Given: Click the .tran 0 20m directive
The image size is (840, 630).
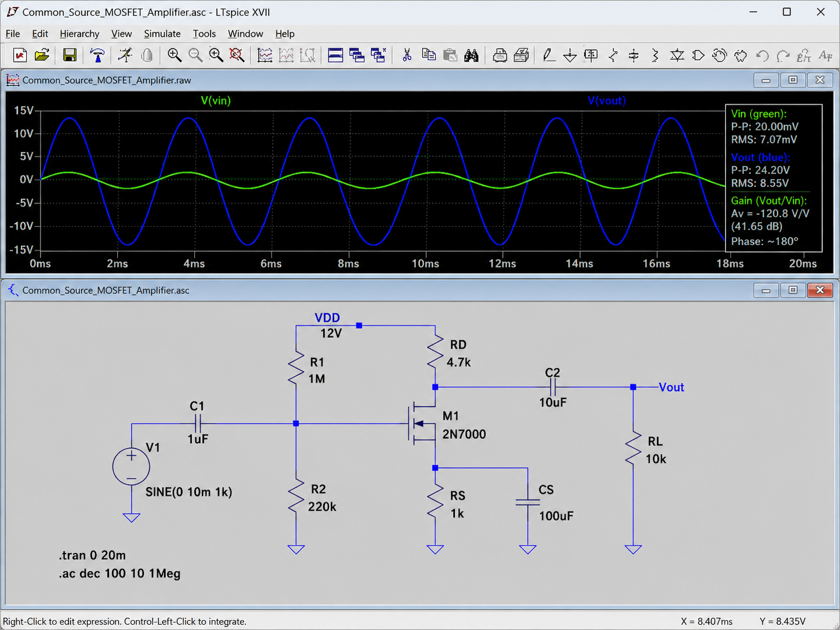Looking at the screenshot, I should pos(92,555).
